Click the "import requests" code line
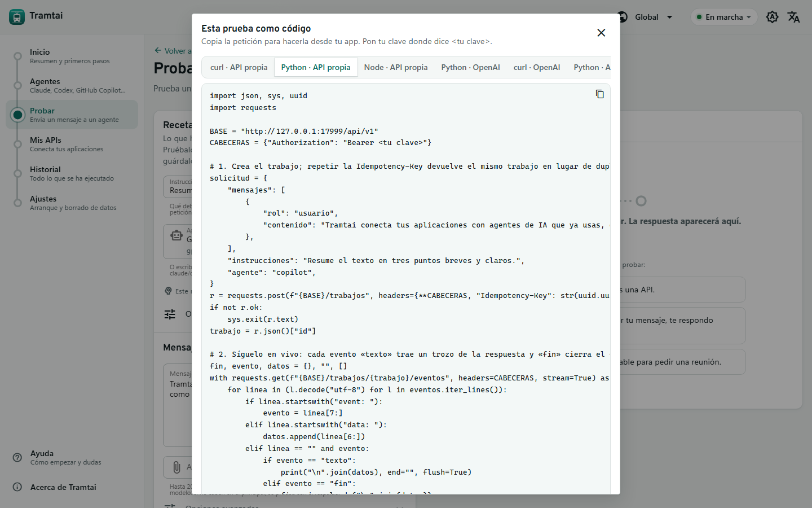812x508 pixels. pos(243,108)
